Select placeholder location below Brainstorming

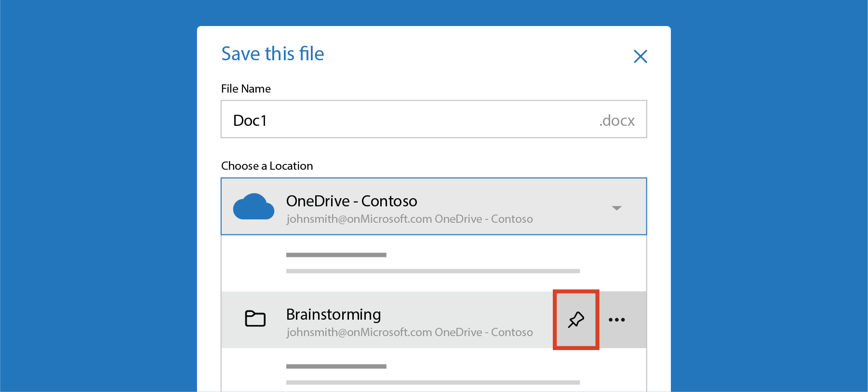434,370
